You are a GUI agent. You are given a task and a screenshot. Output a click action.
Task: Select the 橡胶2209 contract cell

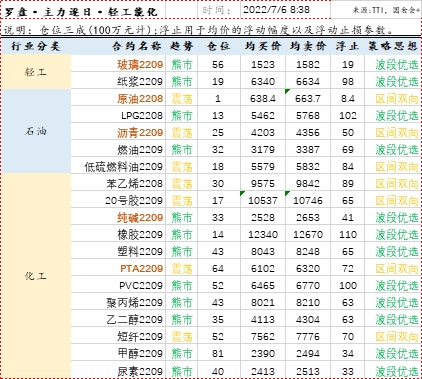(x=118, y=234)
